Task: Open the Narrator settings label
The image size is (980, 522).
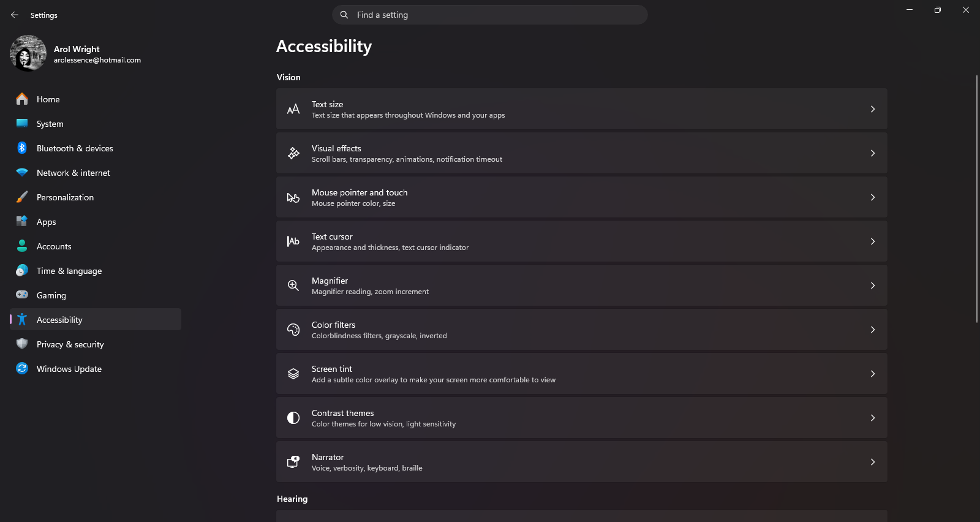Action: pyautogui.click(x=328, y=457)
